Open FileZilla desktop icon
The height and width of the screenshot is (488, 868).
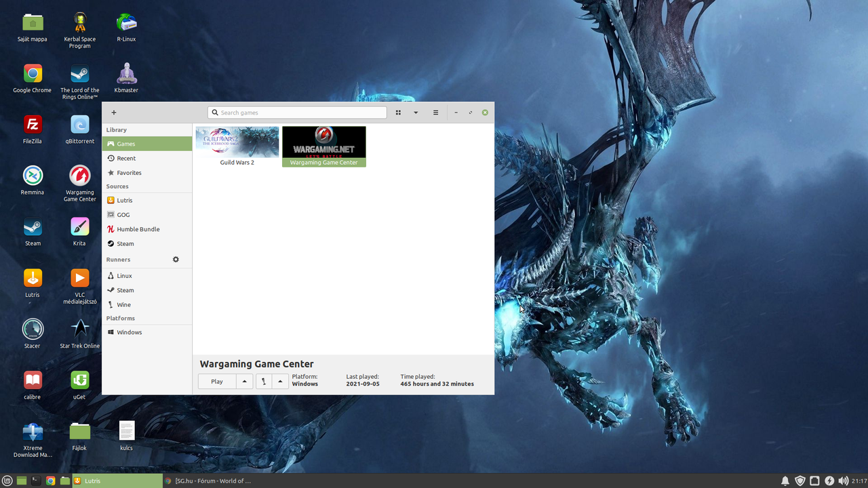pyautogui.click(x=33, y=125)
